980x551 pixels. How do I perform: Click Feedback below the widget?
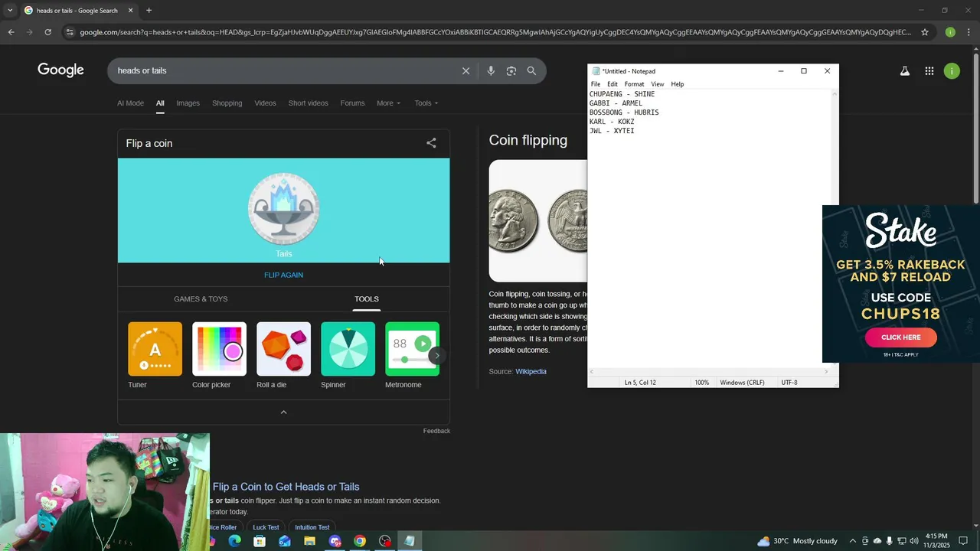tap(436, 431)
